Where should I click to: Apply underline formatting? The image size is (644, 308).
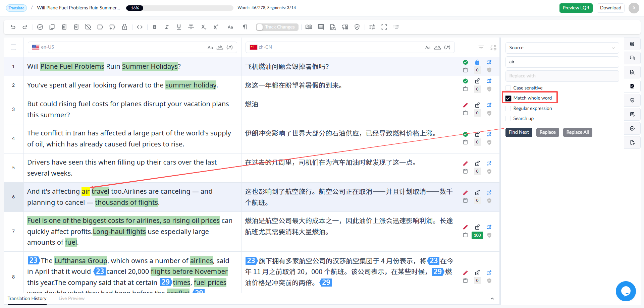(x=179, y=27)
